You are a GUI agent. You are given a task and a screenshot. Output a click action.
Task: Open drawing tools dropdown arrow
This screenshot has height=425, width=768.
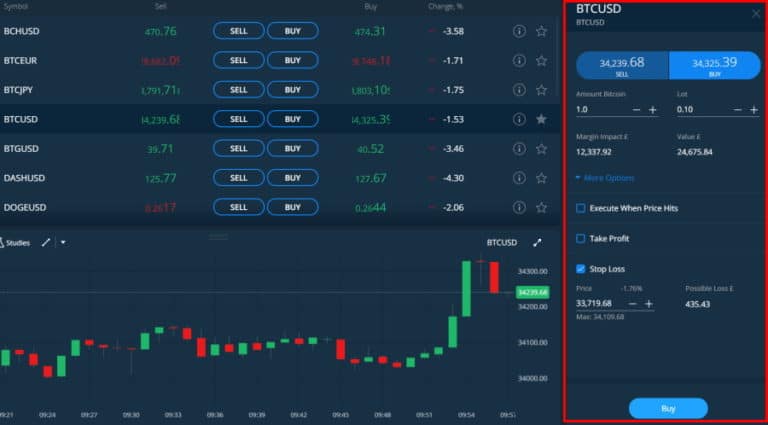click(63, 242)
